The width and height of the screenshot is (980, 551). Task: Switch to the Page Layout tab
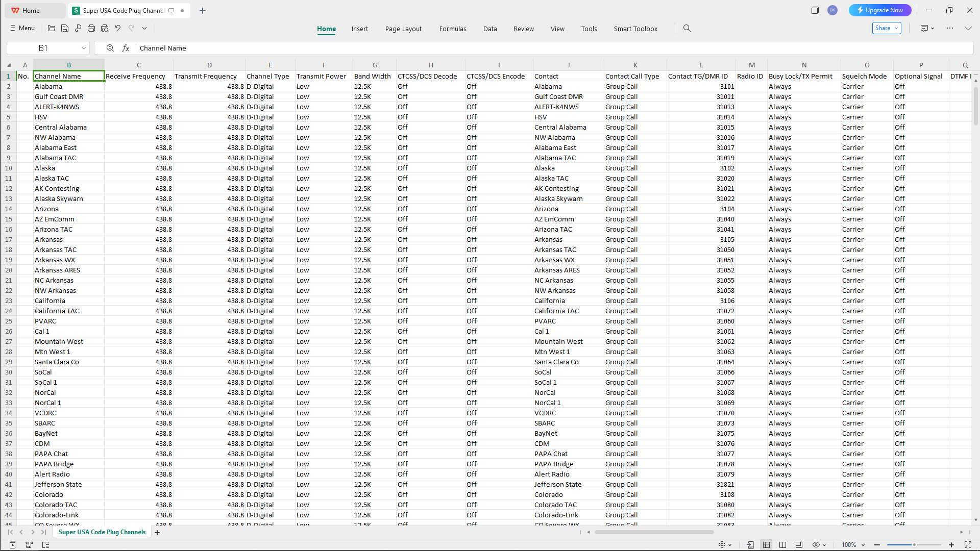403,29
